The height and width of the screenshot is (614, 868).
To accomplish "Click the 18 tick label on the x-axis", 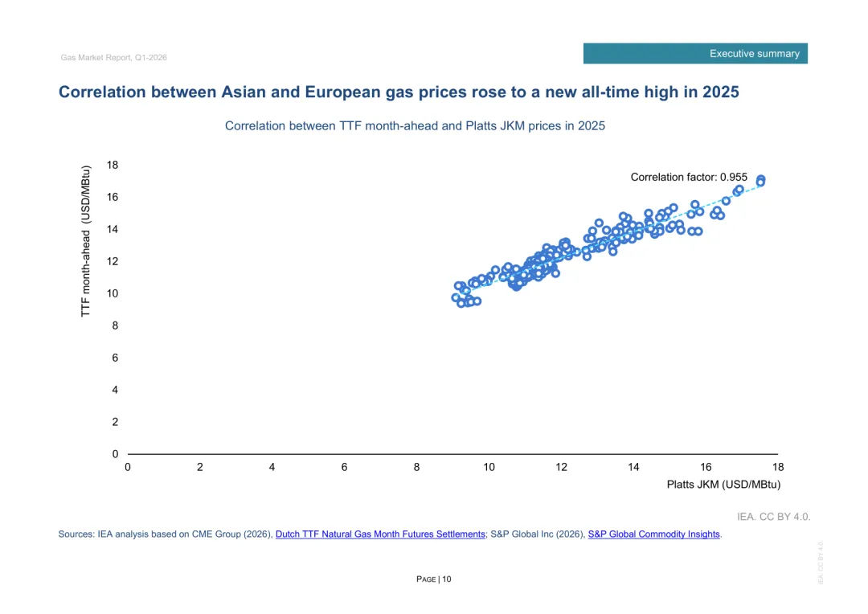I will (x=778, y=467).
